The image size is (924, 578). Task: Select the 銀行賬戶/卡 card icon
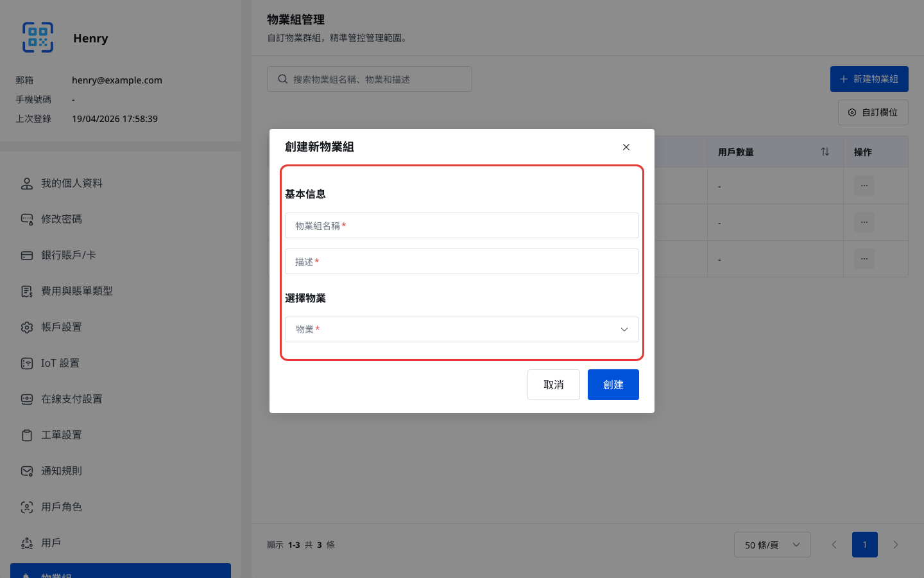(27, 256)
